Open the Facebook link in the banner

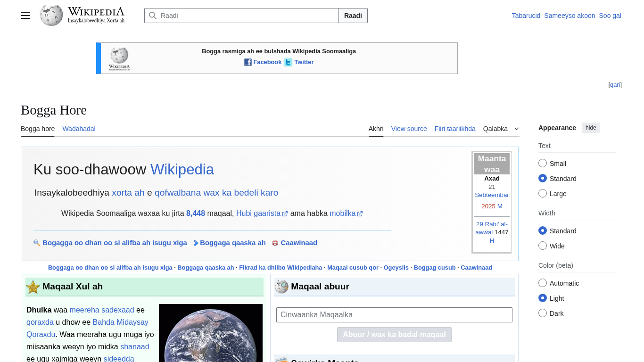pos(267,62)
